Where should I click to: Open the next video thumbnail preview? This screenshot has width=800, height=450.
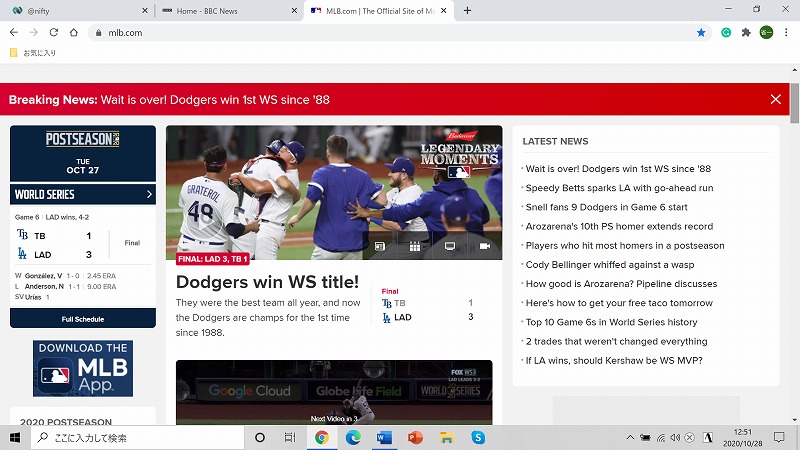[334, 392]
